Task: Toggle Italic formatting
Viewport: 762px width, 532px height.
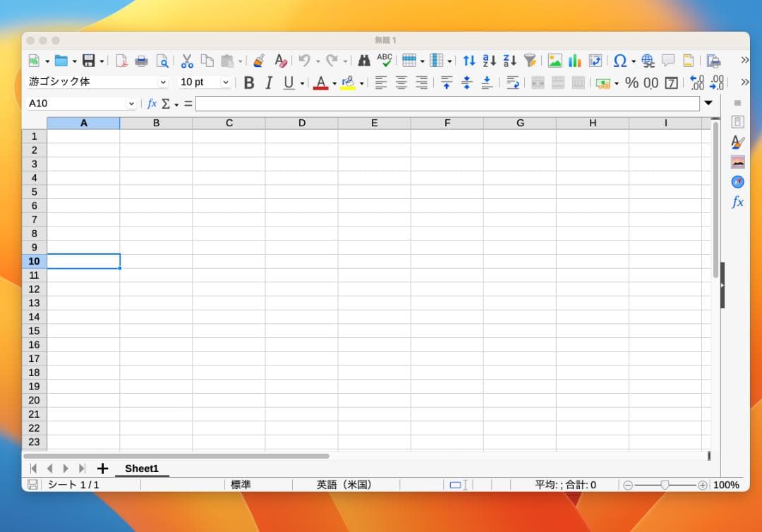Action: coord(268,83)
